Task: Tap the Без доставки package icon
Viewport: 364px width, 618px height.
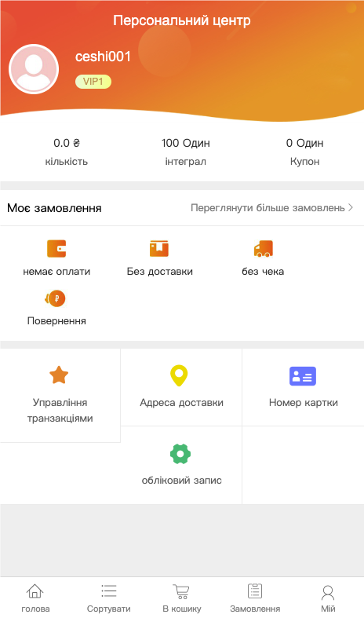Action: point(159,249)
